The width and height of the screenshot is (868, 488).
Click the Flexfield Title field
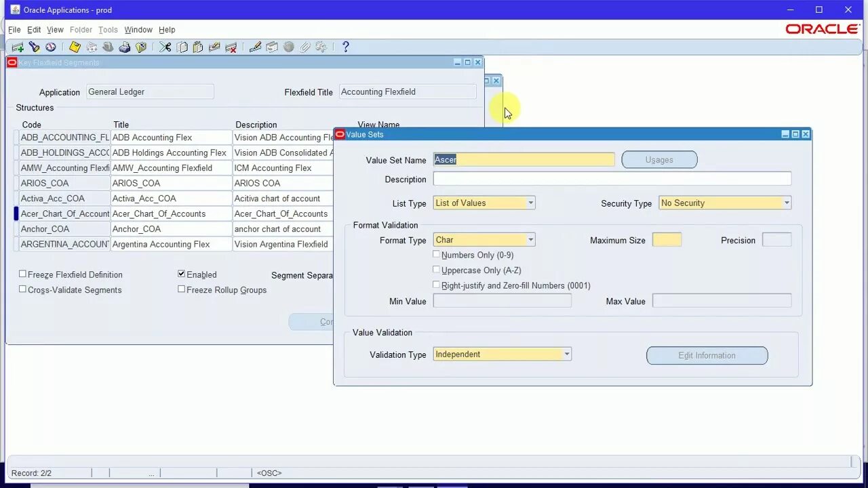coord(408,91)
